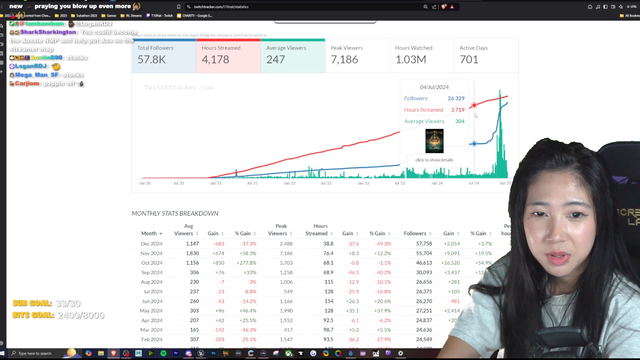The height and width of the screenshot is (360, 640).
Task: Click the game cover thumbnail in the tooltip
Action: click(x=434, y=141)
